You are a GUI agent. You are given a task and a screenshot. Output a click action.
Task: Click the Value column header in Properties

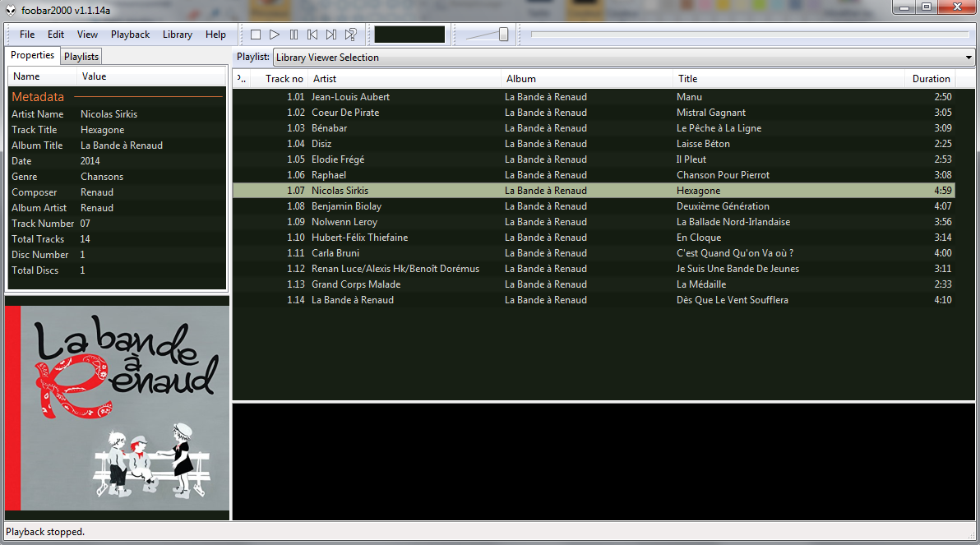pos(150,76)
